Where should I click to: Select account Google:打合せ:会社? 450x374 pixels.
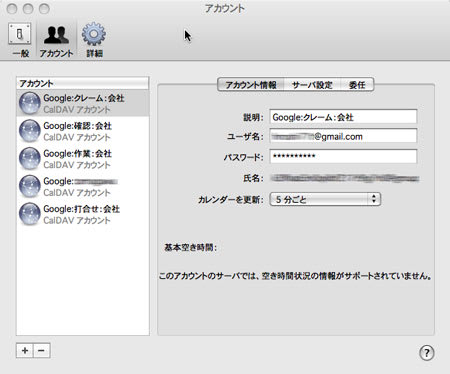point(83,214)
